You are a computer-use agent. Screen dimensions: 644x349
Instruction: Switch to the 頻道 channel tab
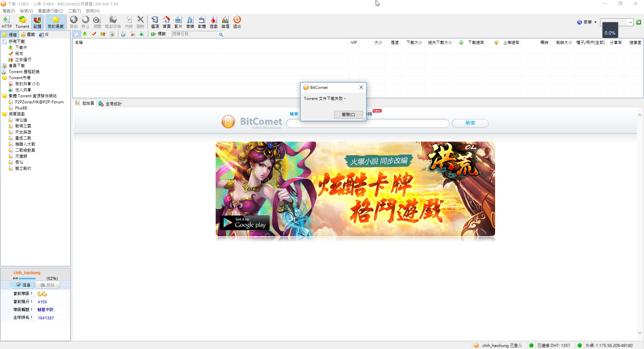tap(10, 35)
